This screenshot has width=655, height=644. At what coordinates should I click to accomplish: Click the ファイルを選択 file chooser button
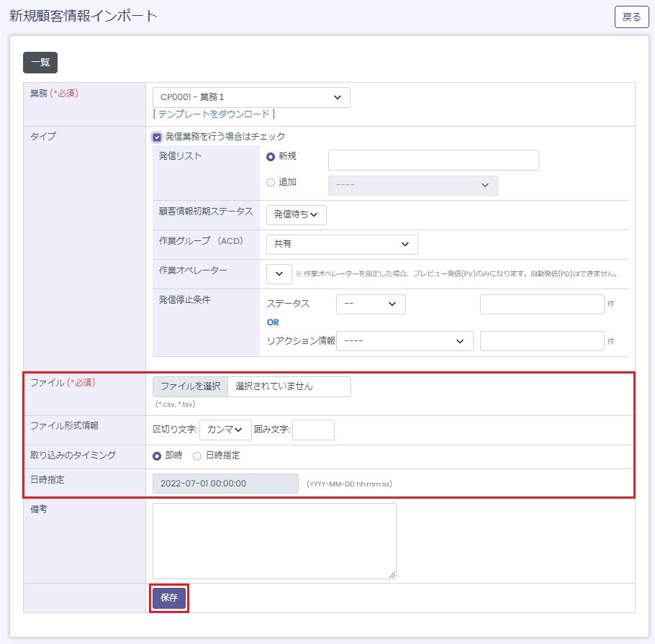pos(191,386)
